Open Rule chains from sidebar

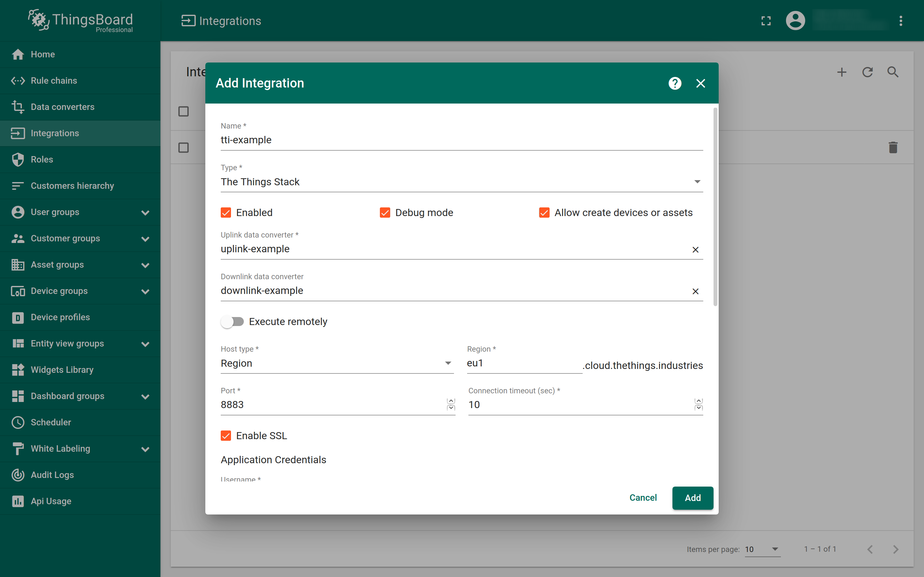[x=53, y=80]
